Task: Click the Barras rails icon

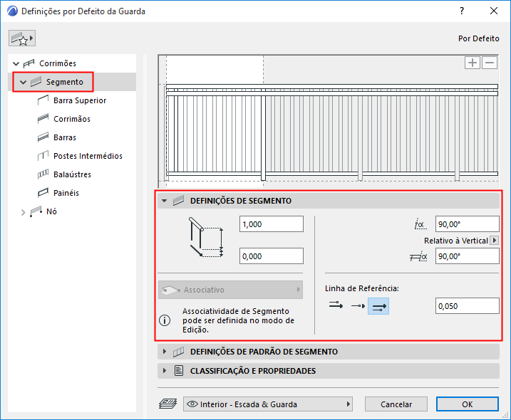Action: coord(43,137)
